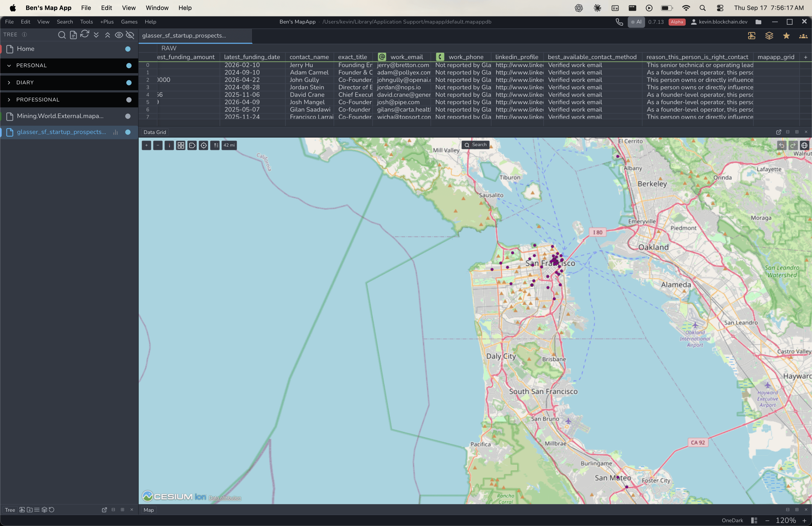Image resolution: width=812 pixels, height=526 pixels.
Task: Open the kevin.blockchain.dev account menu
Action: pos(719,22)
